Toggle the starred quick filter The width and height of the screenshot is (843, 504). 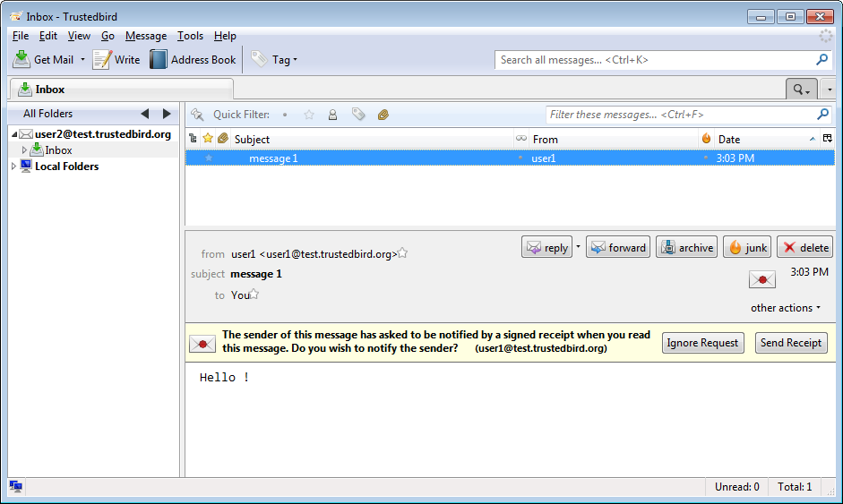click(x=309, y=115)
